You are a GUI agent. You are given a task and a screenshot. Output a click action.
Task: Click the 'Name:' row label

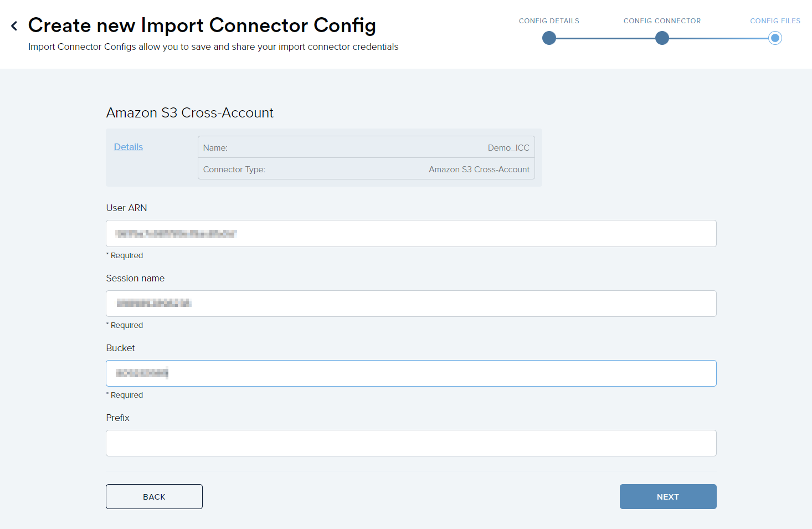point(215,148)
